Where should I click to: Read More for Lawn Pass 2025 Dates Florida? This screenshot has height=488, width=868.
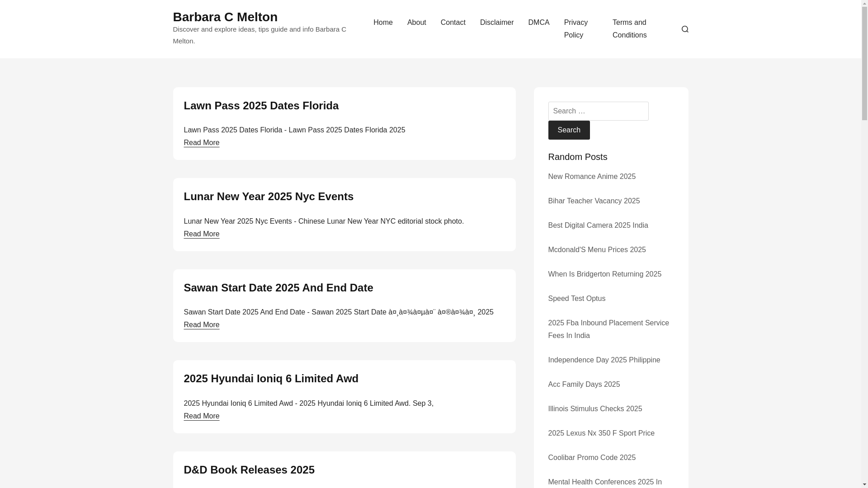coord(201,143)
